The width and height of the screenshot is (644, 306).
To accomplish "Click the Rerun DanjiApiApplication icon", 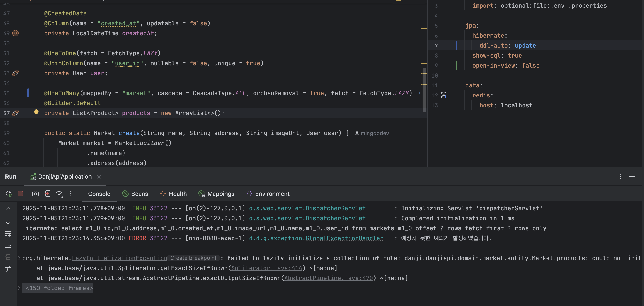I will (x=9, y=194).
